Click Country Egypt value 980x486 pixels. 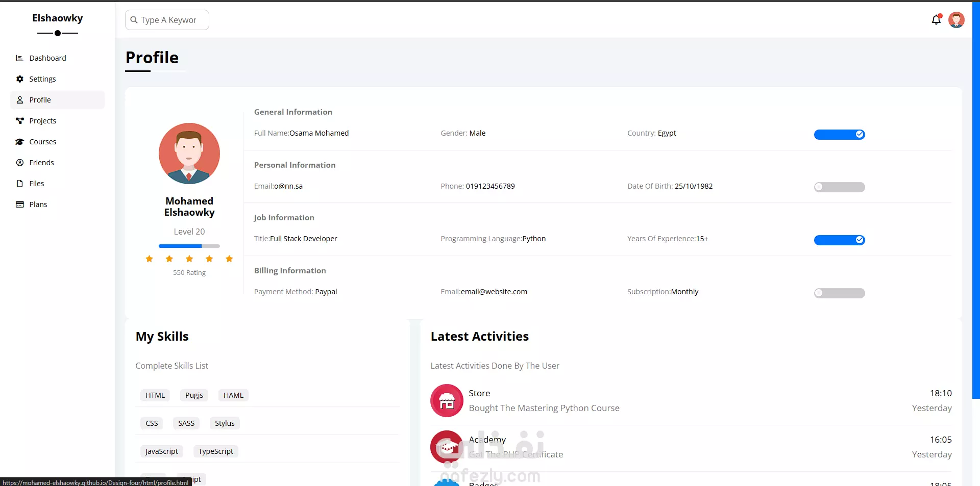[667, 133]
